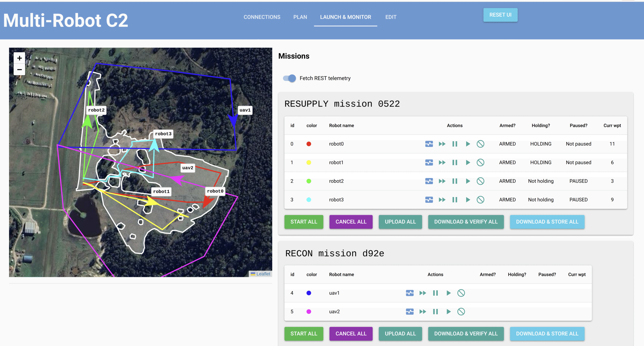Click skip-forward icon for robot1
This screenshot has height=346, width=644.
click(442, 163)
